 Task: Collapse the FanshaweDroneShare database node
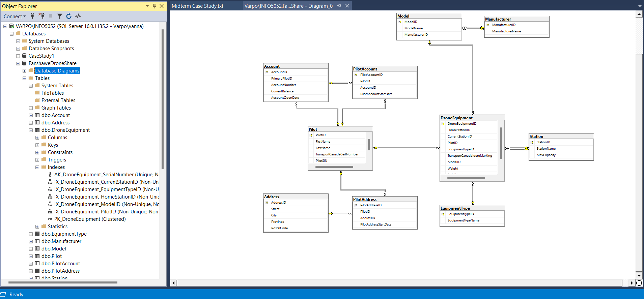18,63
